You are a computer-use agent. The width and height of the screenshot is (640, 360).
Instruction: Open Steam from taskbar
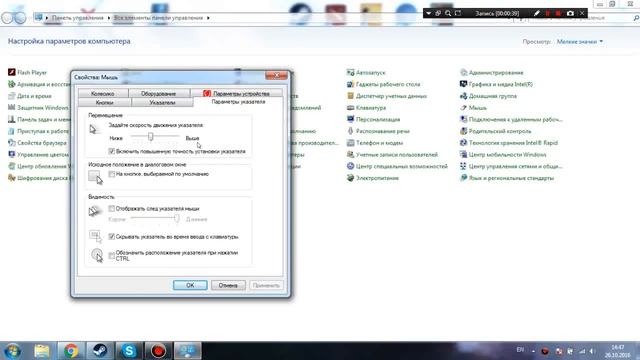[100, 351]
